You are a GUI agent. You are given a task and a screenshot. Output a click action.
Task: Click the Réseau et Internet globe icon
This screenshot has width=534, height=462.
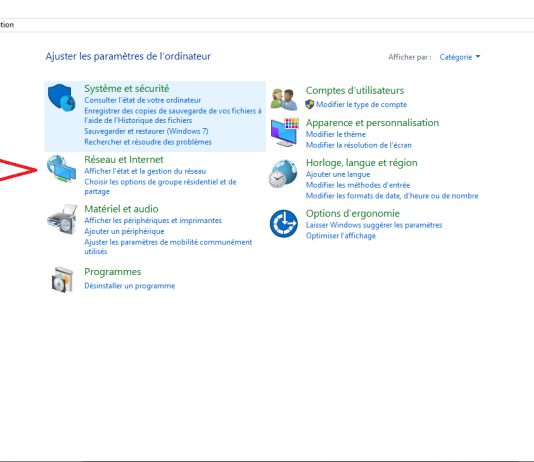click(61, 169)
